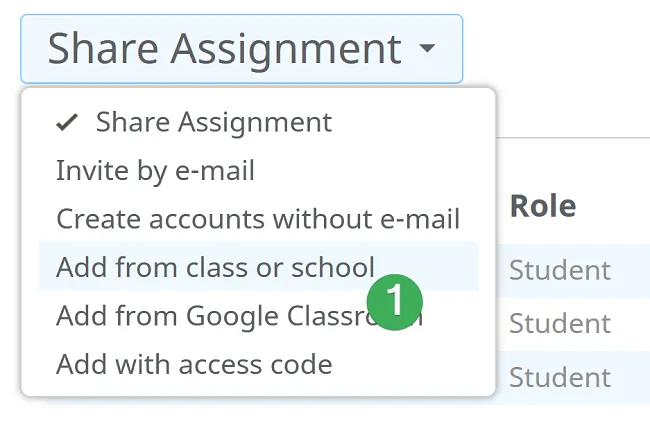
Task: Pick Add from class or school
Action: [258, 267]
